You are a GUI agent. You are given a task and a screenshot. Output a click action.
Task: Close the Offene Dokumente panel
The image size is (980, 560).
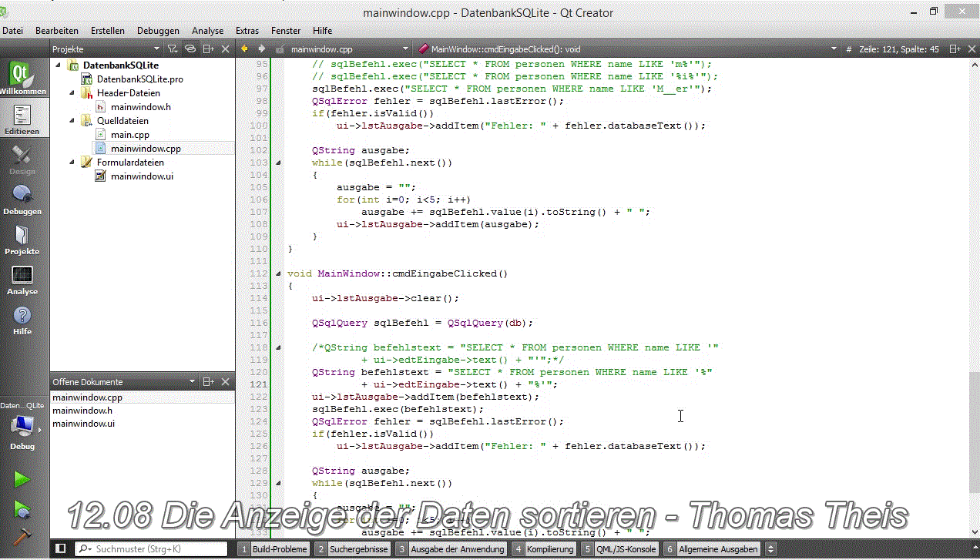[x=226, y=381]
